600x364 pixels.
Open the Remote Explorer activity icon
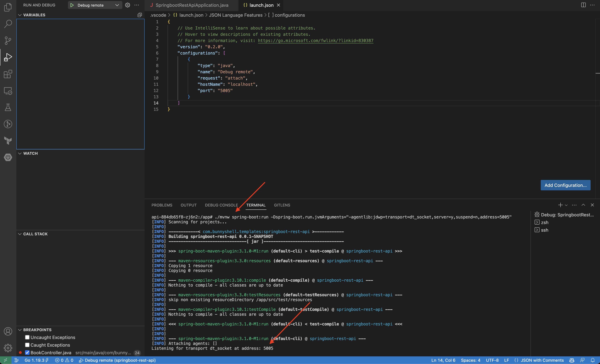pyautogui.click(x=8, y=91)
